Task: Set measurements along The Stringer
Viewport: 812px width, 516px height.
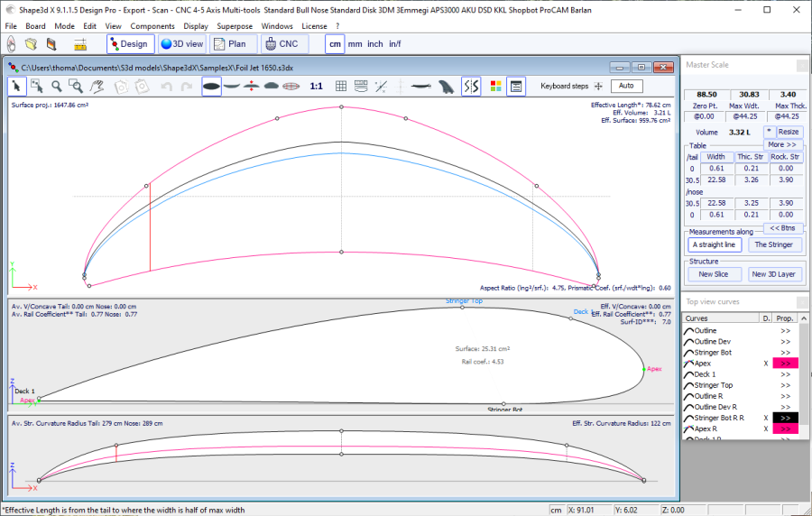Action: click(773, 244)
